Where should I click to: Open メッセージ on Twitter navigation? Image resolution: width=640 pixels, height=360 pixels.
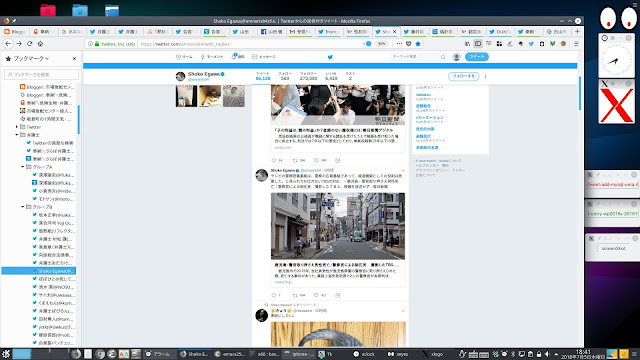click(x=264, y=57)
